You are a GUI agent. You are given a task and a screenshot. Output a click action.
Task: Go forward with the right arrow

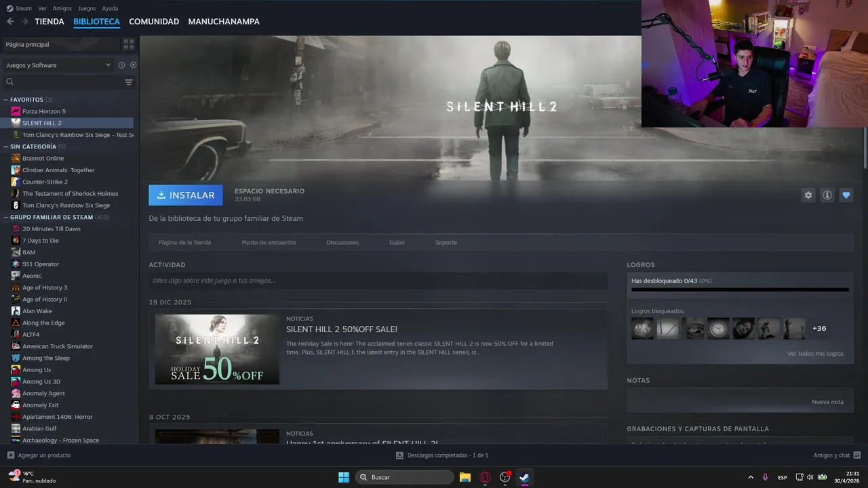[x=24, y=22]
